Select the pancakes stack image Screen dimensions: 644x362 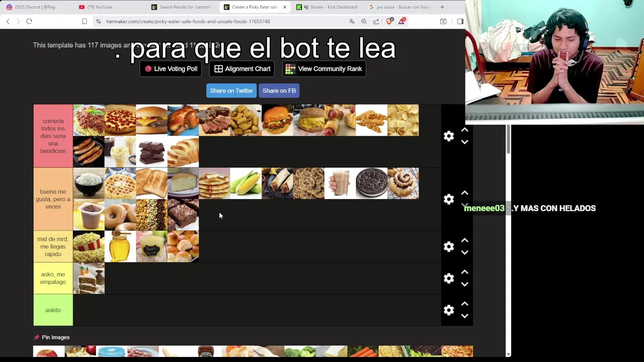[214, 184]
